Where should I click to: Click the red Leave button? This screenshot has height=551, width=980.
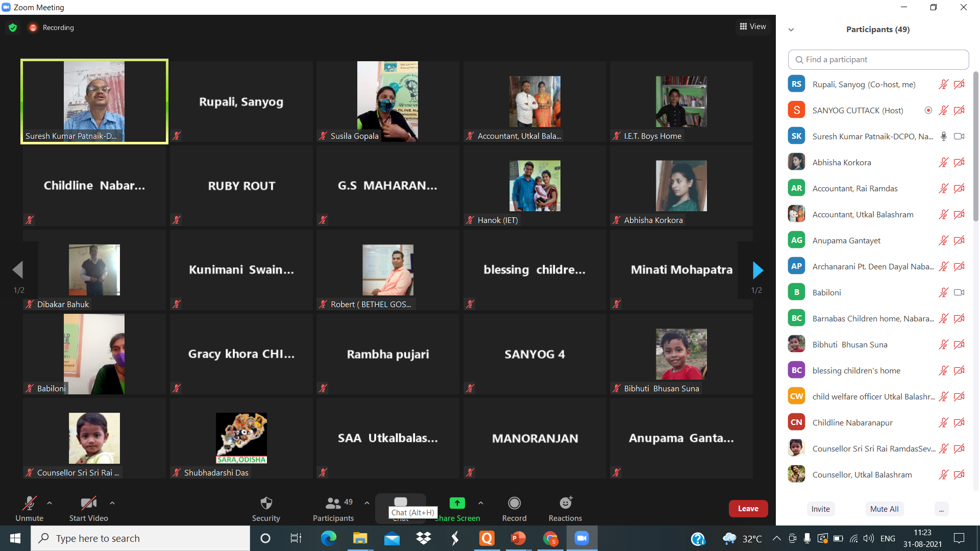click(748, 509)
